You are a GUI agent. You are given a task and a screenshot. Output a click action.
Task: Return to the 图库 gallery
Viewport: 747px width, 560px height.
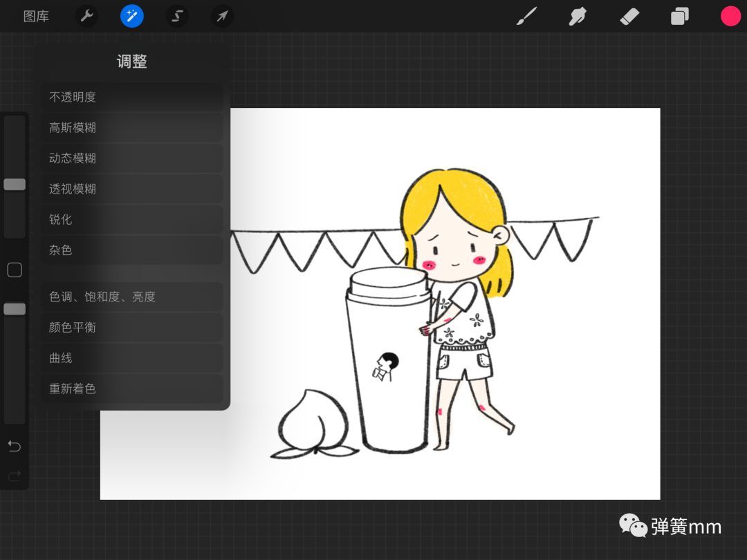(36, 16)
